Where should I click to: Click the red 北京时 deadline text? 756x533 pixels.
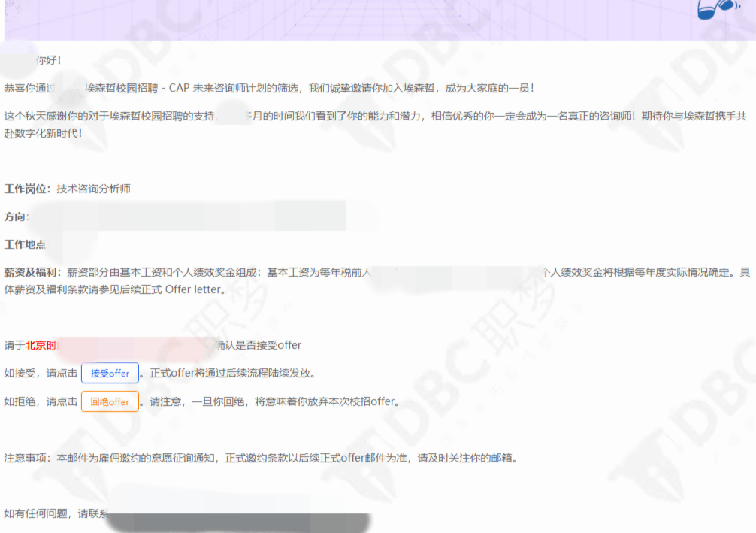[41, 345]
